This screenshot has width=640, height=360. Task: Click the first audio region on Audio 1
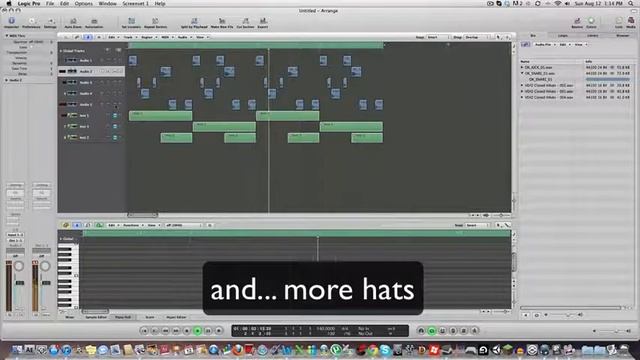click(133, 61)
